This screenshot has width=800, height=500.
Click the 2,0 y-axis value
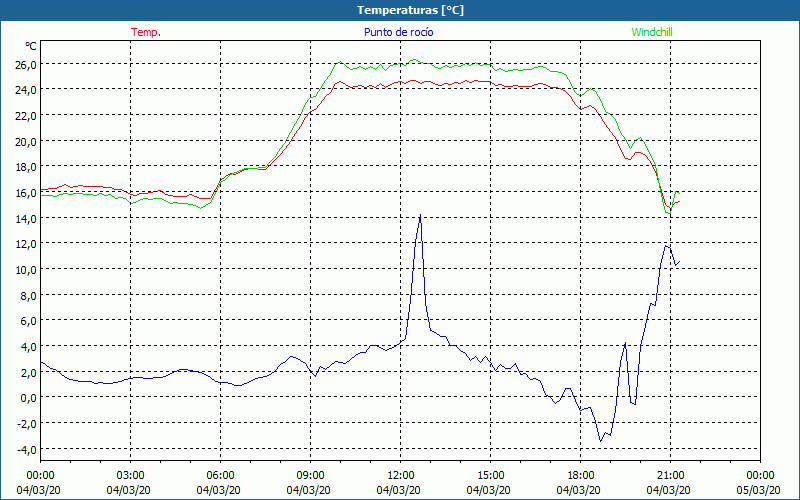(29, 372)
